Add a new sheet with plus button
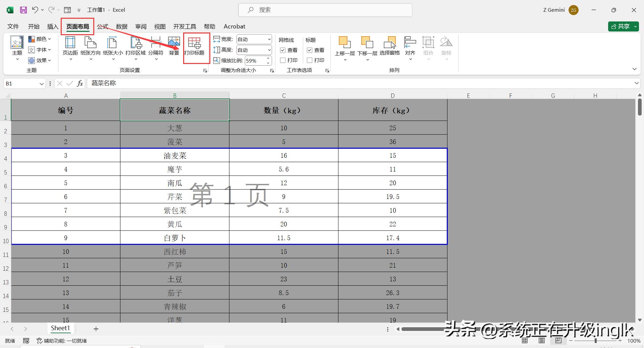 96,329
